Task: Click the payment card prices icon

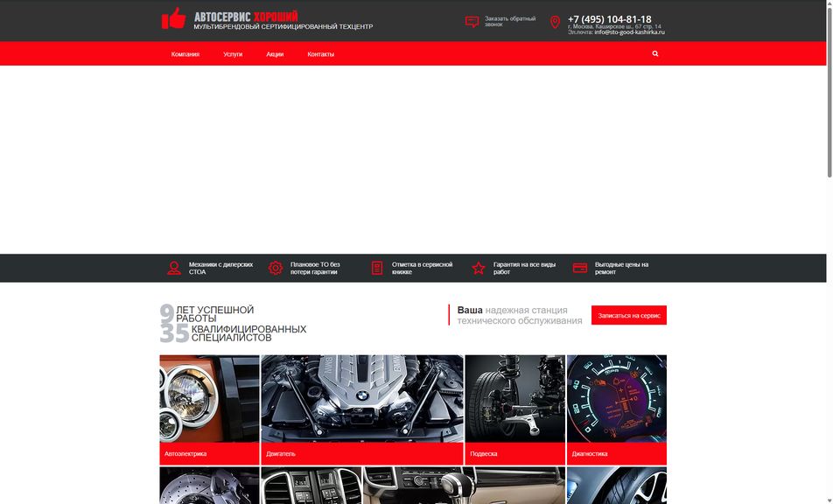Action: click(x=580, y=268)
